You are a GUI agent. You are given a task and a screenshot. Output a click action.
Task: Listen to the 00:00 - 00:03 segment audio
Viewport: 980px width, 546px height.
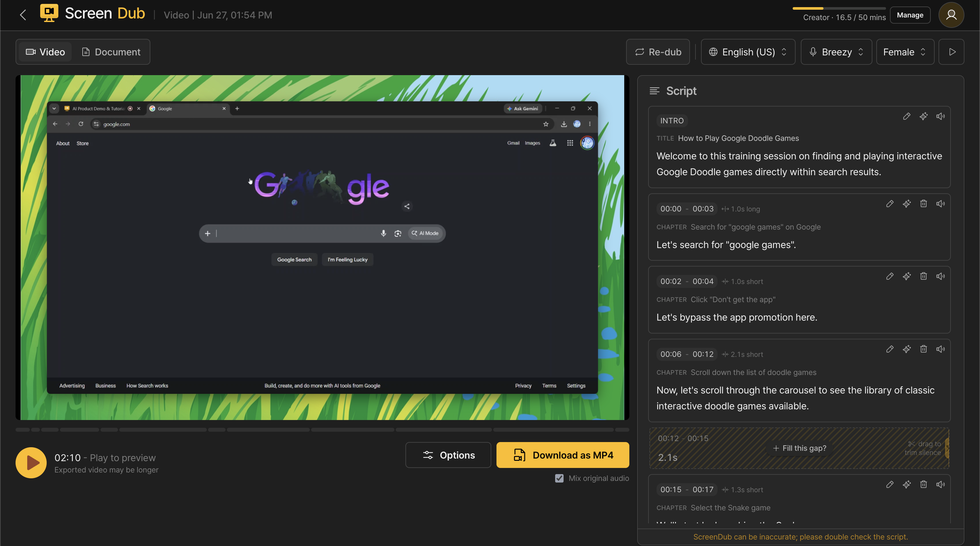[940, 204]
